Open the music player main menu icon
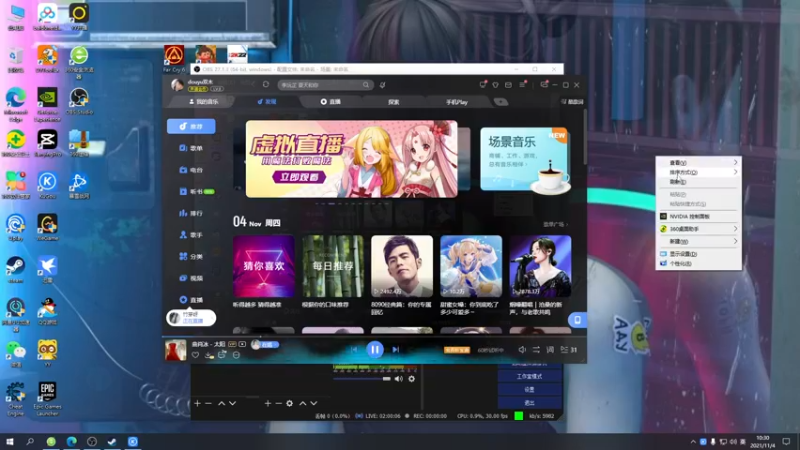Viewport: 800px width, 450px height. (x=522, y=85)
